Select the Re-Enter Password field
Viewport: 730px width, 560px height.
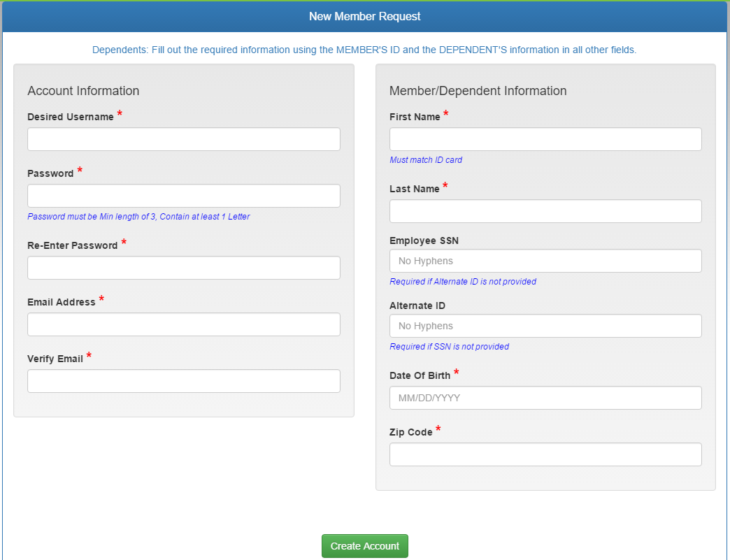[x=183, y=268]
